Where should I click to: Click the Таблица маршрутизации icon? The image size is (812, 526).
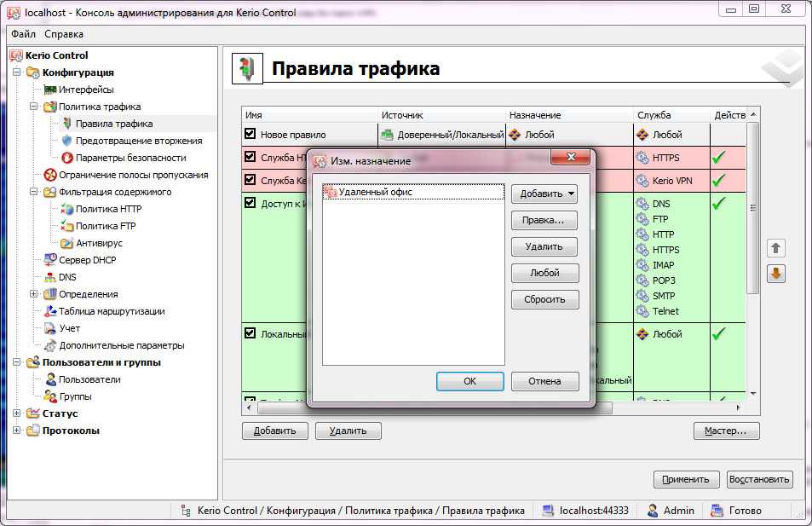(x=50, y=311)
